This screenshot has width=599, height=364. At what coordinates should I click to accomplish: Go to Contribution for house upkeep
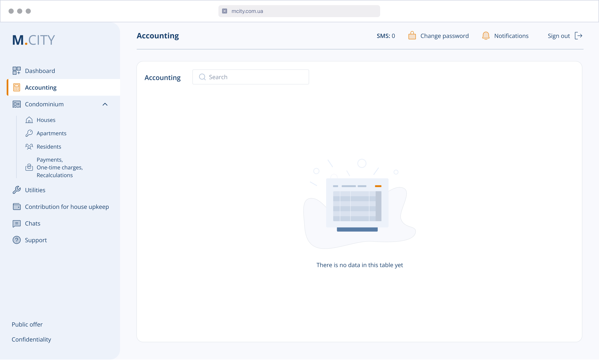pyautogui.click(x=67, y=207)
